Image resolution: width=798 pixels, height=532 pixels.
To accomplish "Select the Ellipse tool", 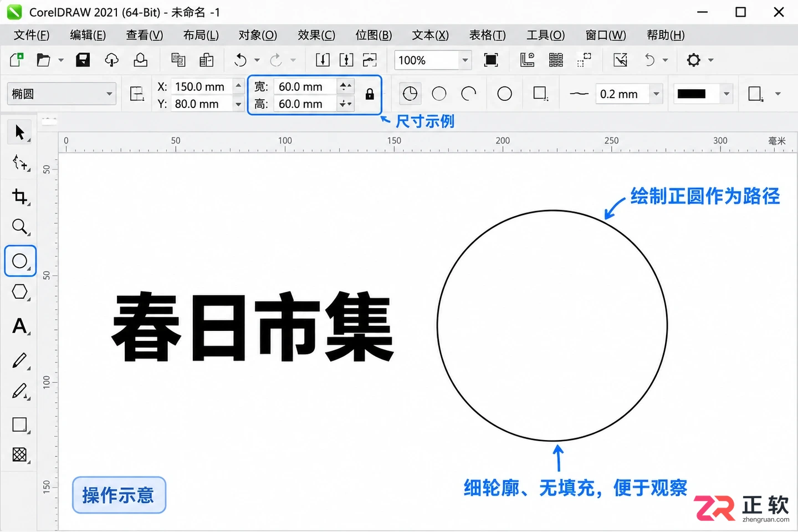I will (20, 260).
